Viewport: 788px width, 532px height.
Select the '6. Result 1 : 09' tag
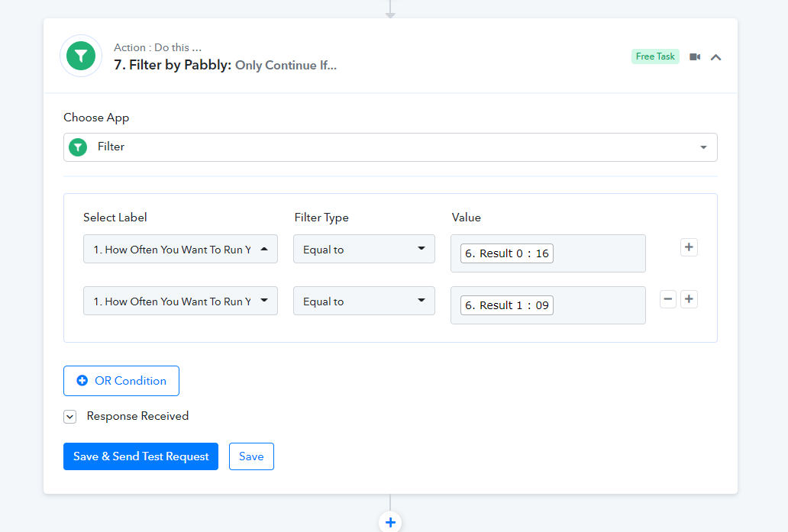tap(506, 305)
